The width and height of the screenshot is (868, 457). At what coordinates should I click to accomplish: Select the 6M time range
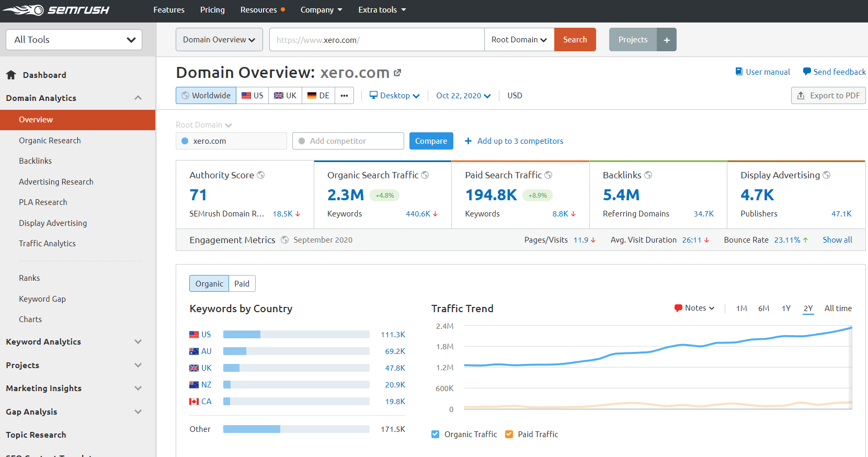click(764, 309)
